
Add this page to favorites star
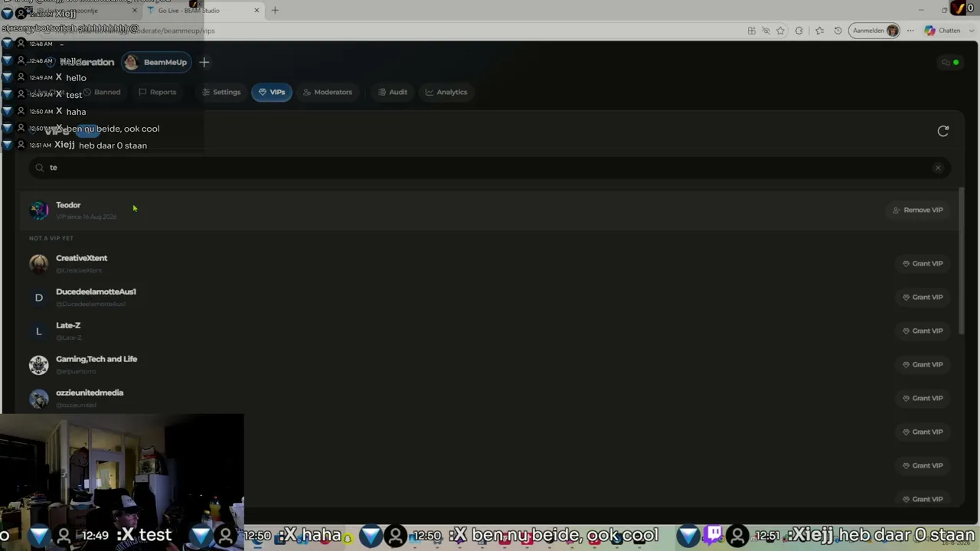pyautogui.click(x=780, y=31)
